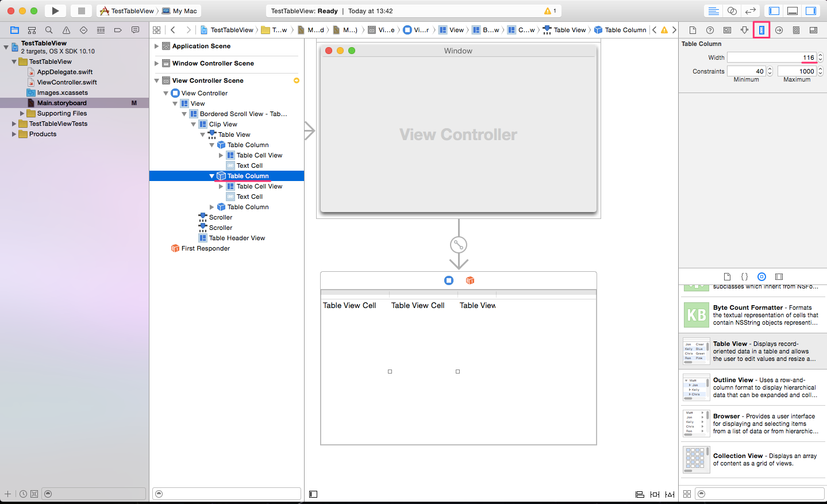Image resolution: width=827 pixels, height=504 pixels.
Task: Add a new file with plus button
Action: (x=7, y=494)
